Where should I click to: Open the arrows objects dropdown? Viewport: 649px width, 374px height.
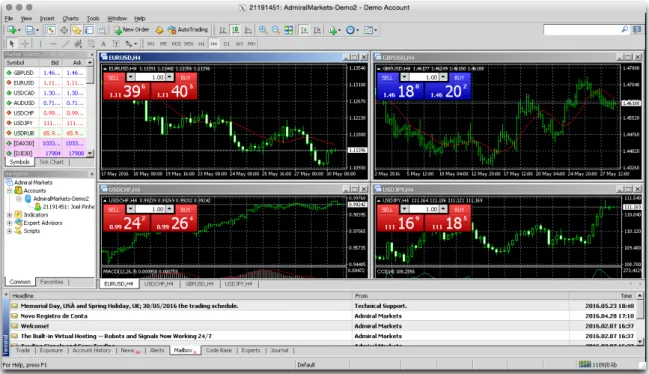pos(131,43)
